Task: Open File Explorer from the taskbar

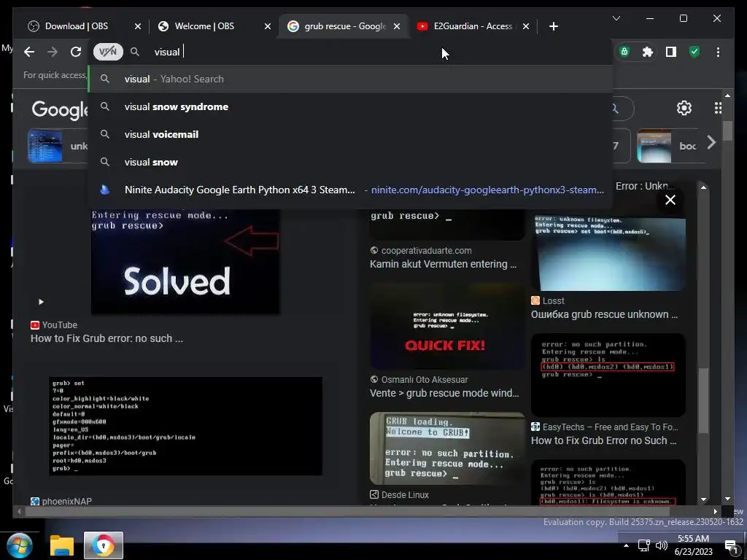Action: click(x=62, y=545)
